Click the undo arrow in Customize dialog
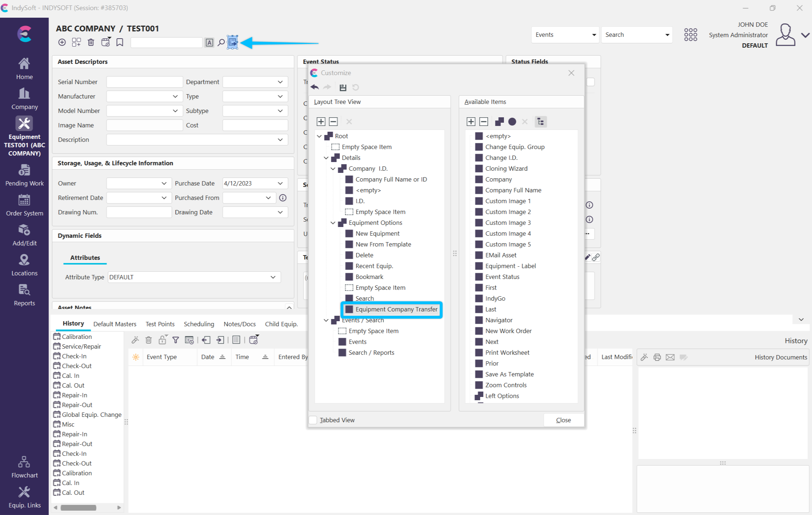812x515 pixels. coord(315,87)
